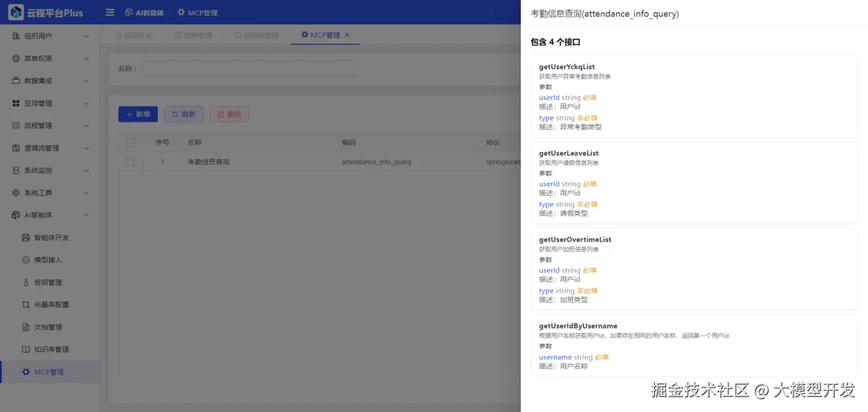Click the 包含 4 个接口 heading

pyautogui.click(x=556, y=42)
